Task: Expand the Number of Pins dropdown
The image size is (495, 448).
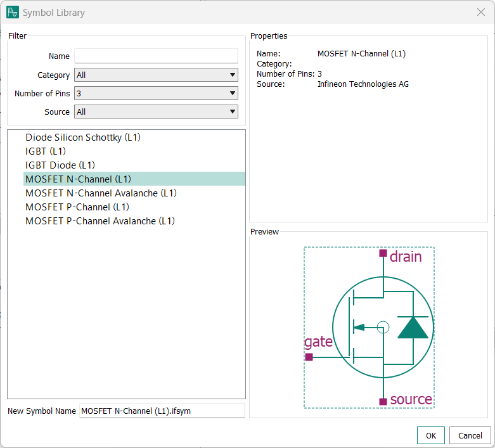Action: point(156,94)
